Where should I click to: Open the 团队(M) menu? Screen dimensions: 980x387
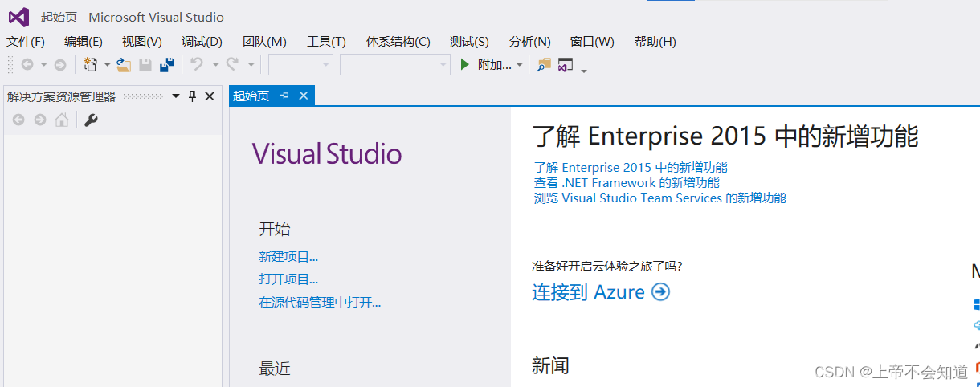(264, 42)
